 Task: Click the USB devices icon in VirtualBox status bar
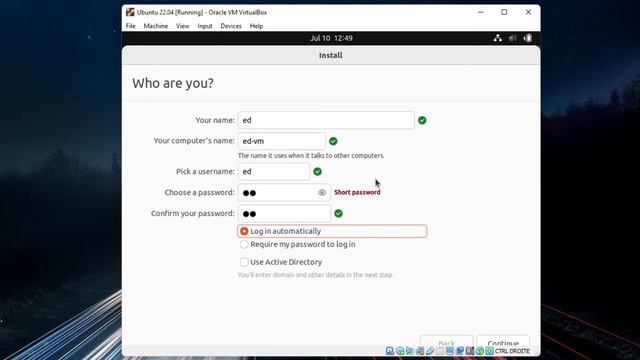click(x=430, y=351)
